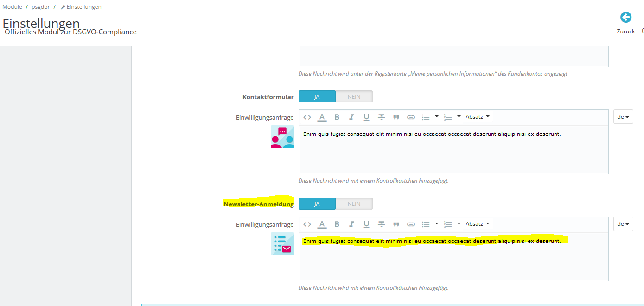Screen dimensions: 644x306
Task: Insert blockquote in Kontaktformular editor
Action: click(x=396, y=117)
